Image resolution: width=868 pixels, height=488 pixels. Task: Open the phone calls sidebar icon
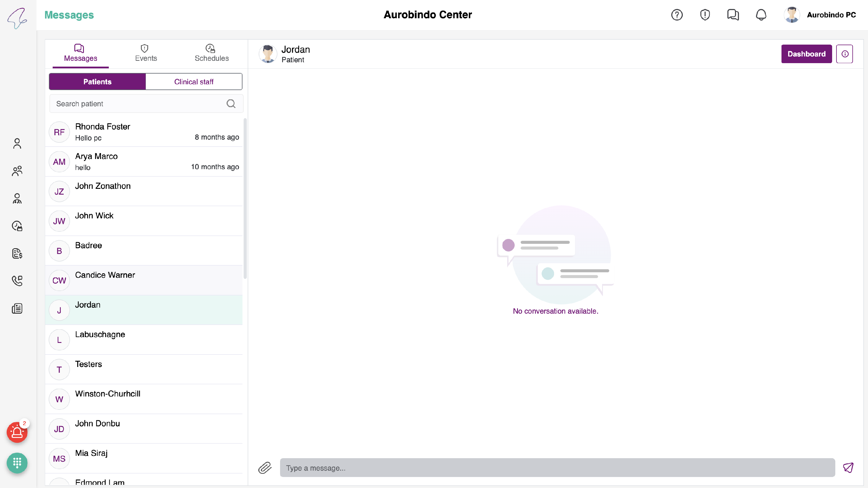coord(17,281)
